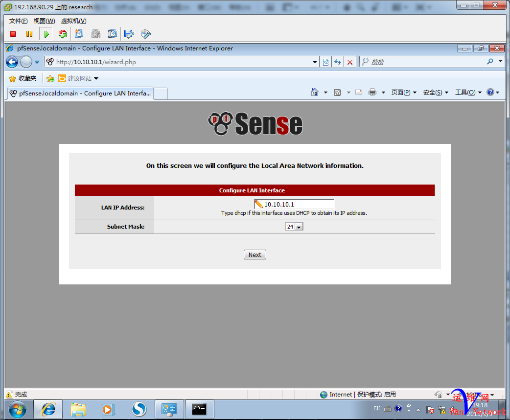Click the floppy connect device icon
The height and width of the screenshot is (420, 510).
[129, 34]
